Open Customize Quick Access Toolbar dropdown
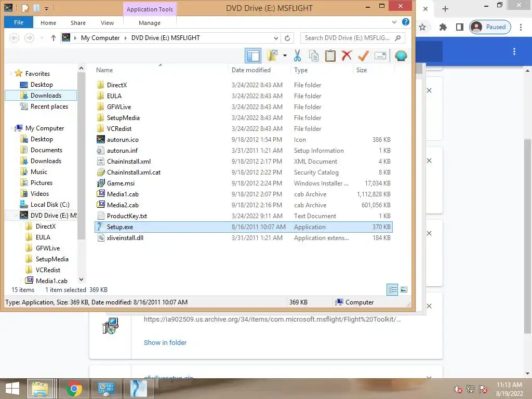532x399 pixels. pyautogui.click(x=46, y=8)
